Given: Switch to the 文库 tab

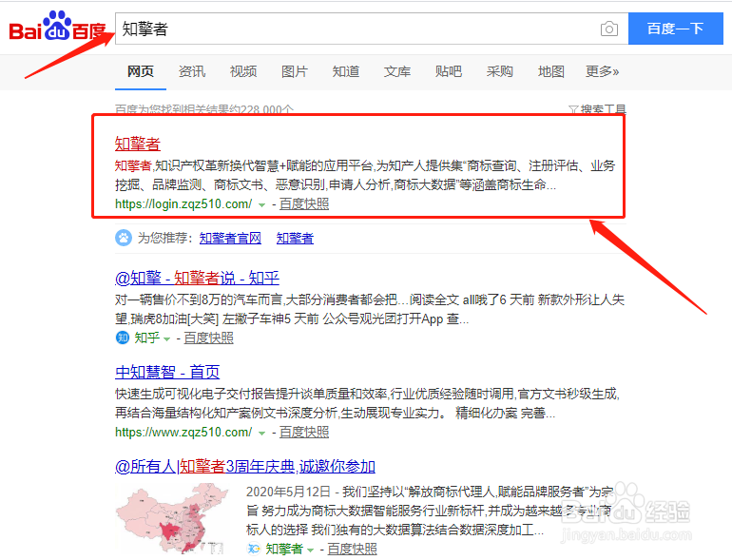Looking at the screenshot, I should click(x=397, y=71).
